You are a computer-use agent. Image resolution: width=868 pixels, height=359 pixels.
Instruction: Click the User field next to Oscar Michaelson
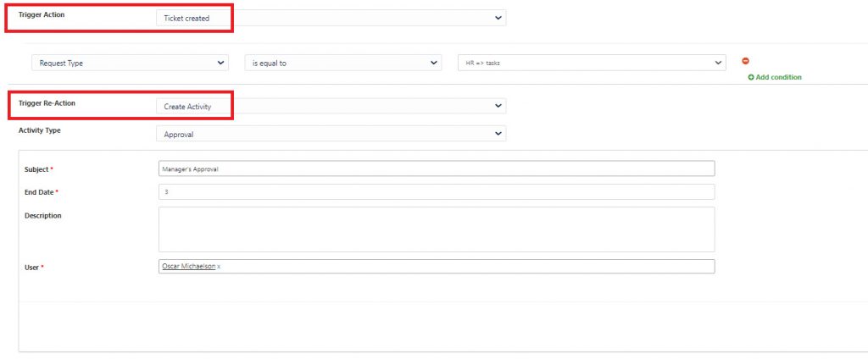[x=437, y=267]
